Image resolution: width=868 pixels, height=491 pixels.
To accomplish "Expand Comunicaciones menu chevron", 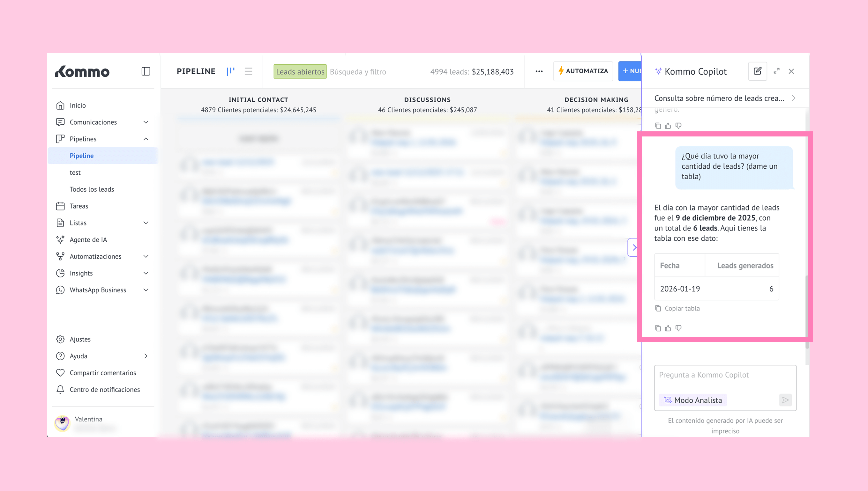I will click(146, 122).
